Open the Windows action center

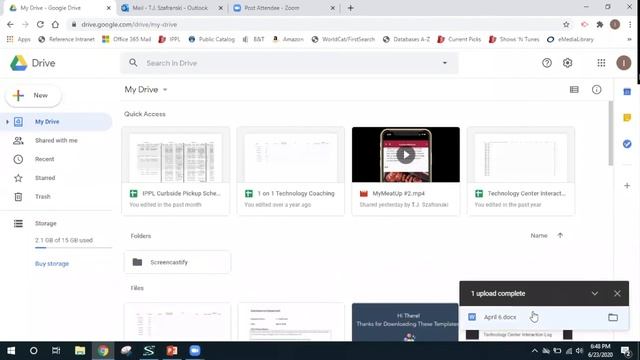point(625,351)
